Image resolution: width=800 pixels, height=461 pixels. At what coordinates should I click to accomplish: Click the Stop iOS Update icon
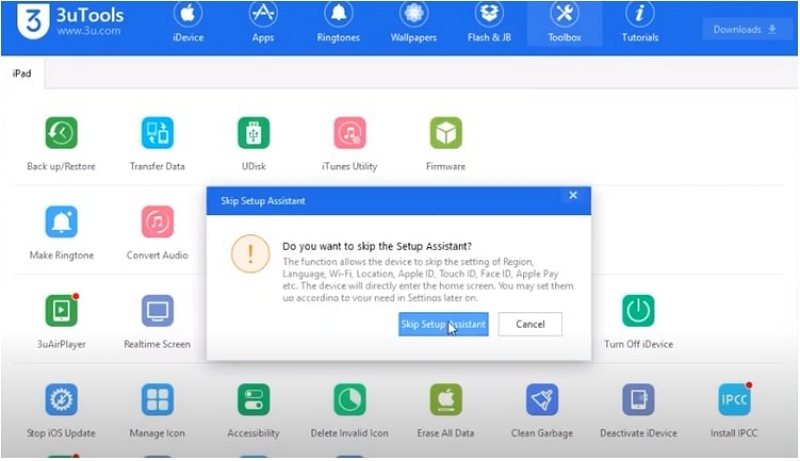point(61,400)
